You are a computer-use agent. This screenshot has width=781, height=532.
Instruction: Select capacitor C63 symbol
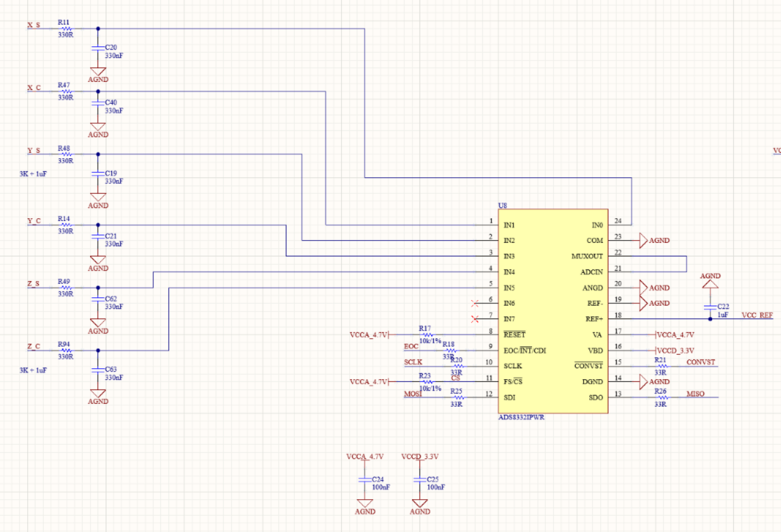[98, 370]
